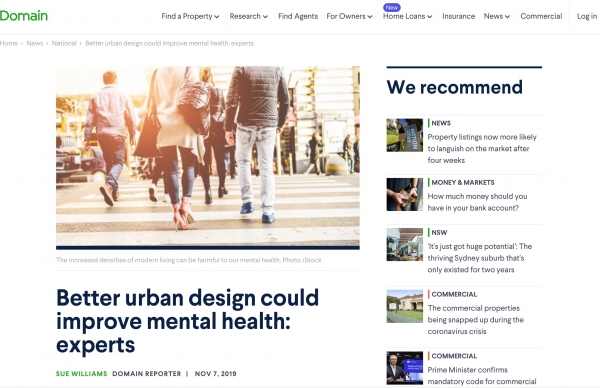
Task: Expand the Home Loans menu
Action: (408, 16)
